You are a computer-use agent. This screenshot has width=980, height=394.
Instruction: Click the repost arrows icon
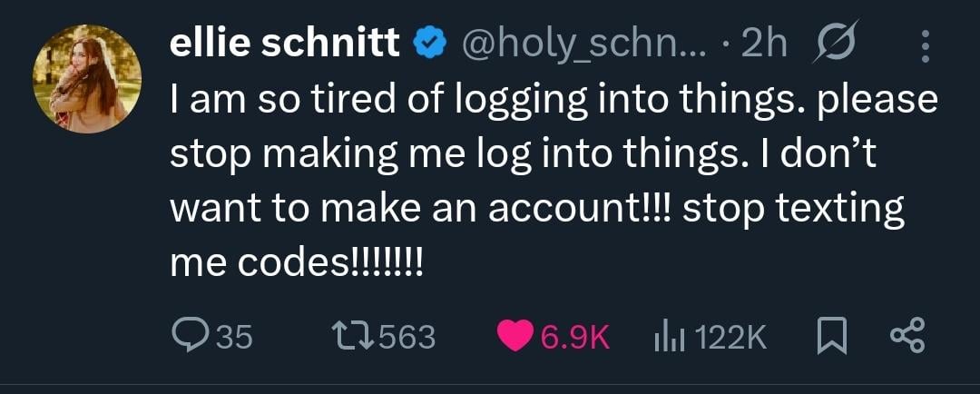click(351, 337)
